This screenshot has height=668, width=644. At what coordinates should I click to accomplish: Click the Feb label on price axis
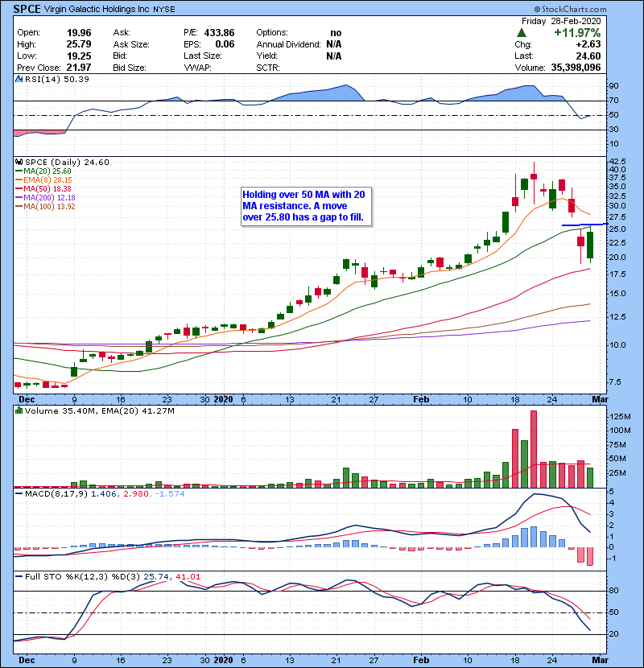tap(421, 399)
